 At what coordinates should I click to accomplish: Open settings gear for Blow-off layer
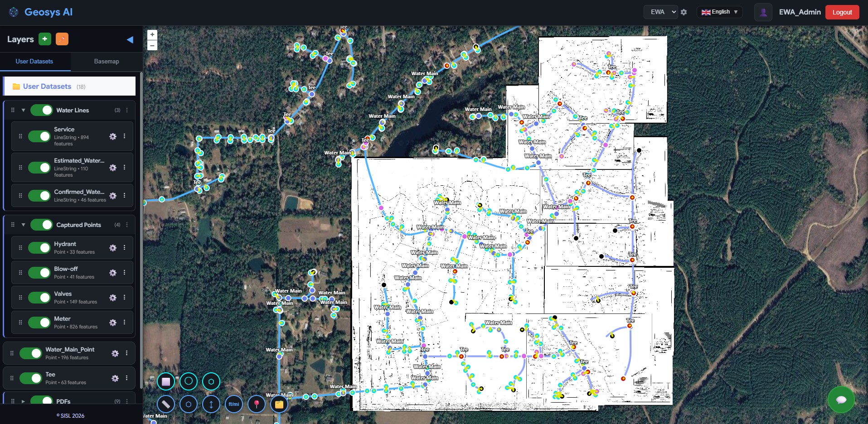(x=113, y=273)
